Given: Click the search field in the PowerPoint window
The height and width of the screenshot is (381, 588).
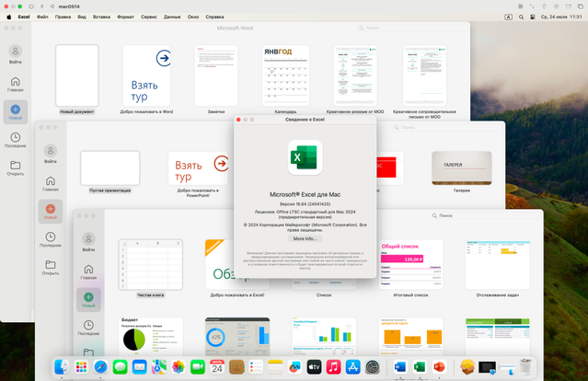Looking at the screenshot, I should [x=447, y=128].
